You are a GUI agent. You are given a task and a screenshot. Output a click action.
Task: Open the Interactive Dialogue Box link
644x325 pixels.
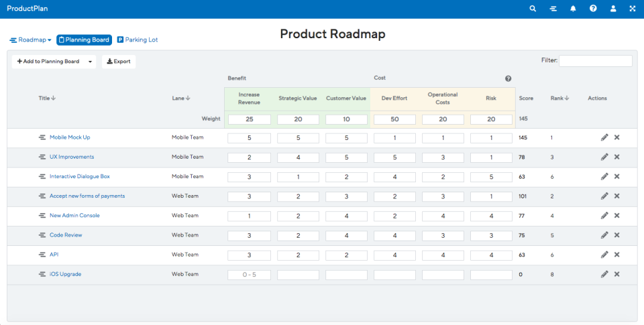80,176
